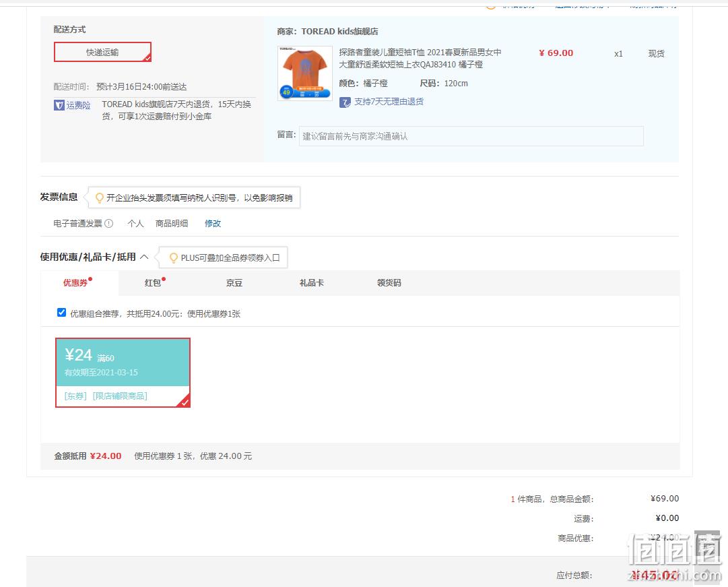The image size is (728, 587).
Task: Click the ¥ 69.00 item price
Action: pyautogui.click(x=556, y=53)
